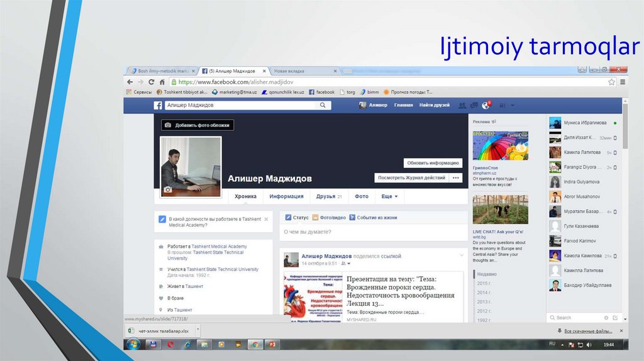Open the Tashkent Medical Academy workplace link

pyautogui.click(x=219, y=247)
